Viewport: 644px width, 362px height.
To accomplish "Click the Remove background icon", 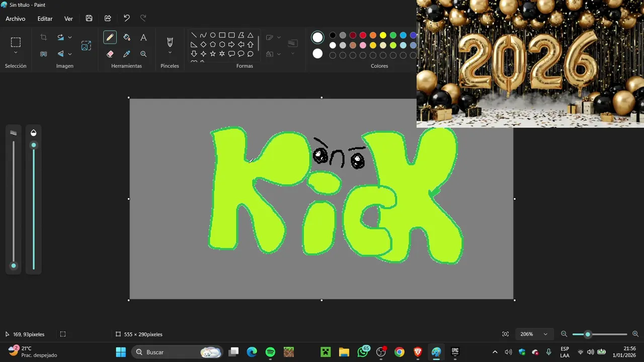I will (44, 54).
